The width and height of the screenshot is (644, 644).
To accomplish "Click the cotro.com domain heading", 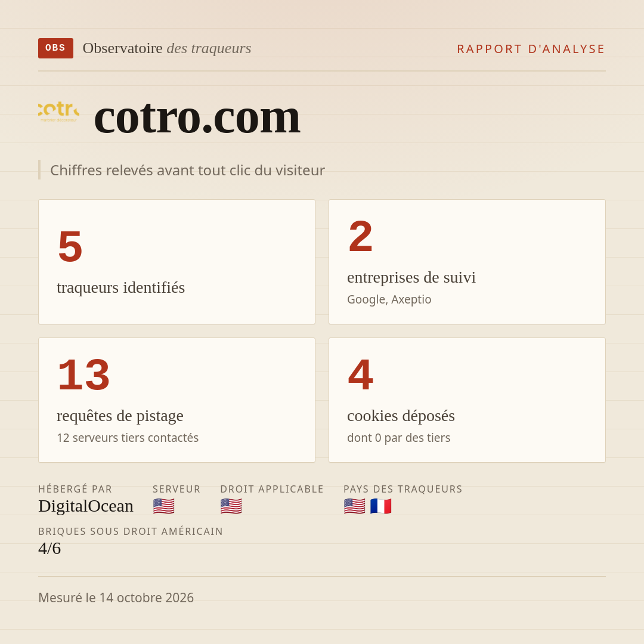I will (x=197, y=118).
